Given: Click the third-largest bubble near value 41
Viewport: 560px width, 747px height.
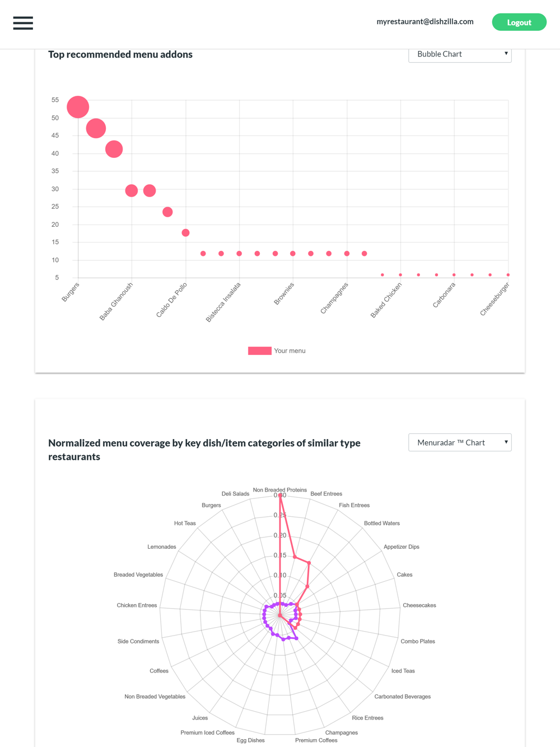Looking at the screenshot, I should click(x=114, y=149).
